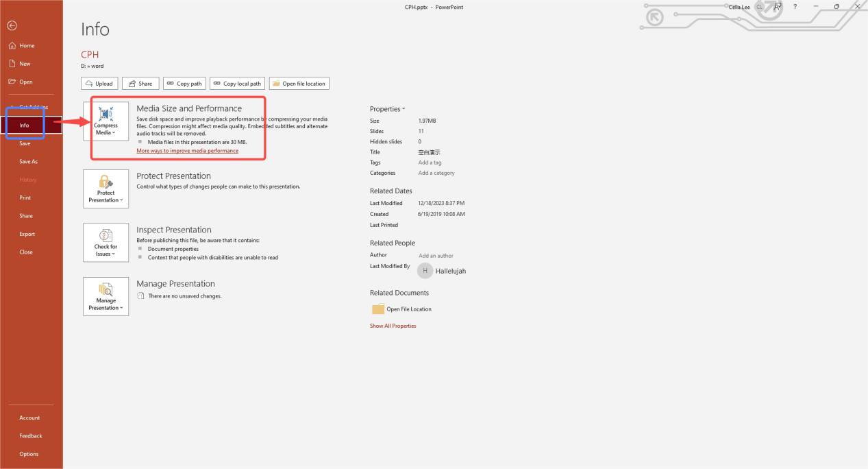The image size is (868, 469).
Task: Copy the file path
Action: click(x=184, y=84)
